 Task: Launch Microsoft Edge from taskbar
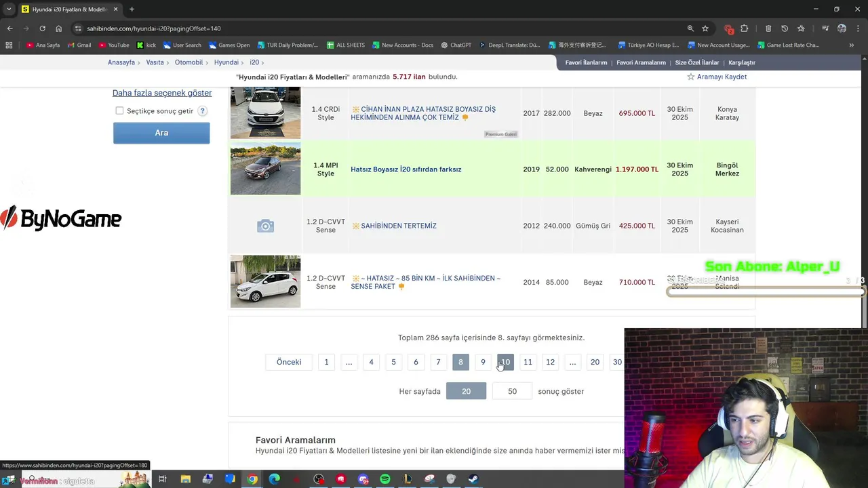275,479
